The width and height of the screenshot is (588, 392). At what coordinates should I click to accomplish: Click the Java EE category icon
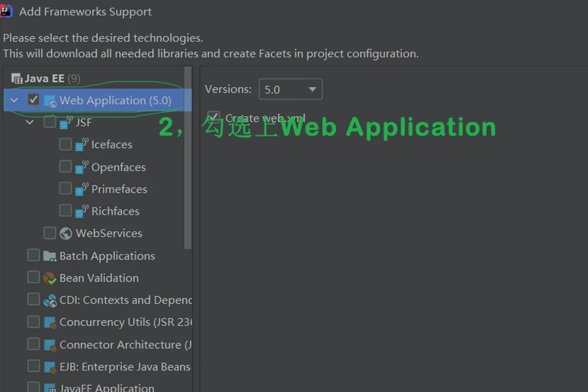[17, 79]
